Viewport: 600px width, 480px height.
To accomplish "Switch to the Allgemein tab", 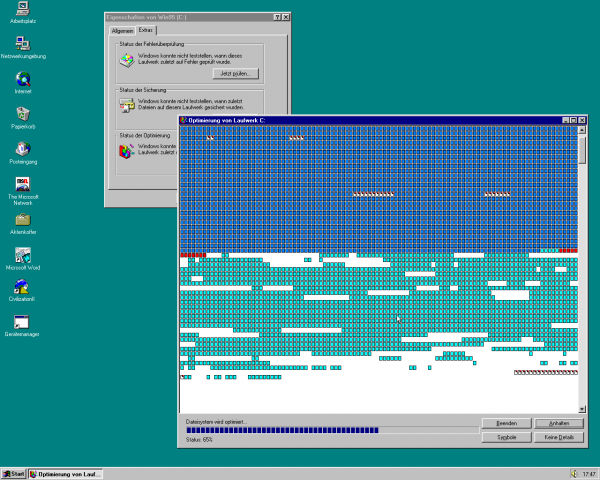I will [x=122, y=31].
